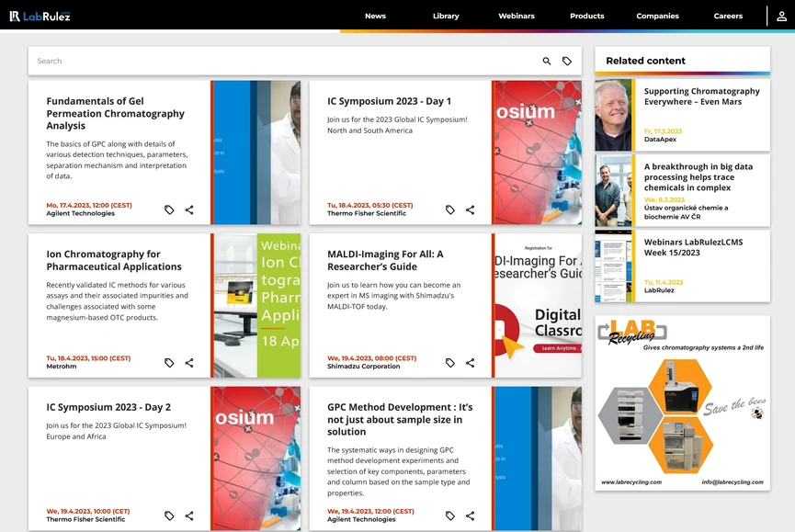Share the MALDI-Imaging For All webinar
The height and width of the screenshot is (532, 795).
[x=470, y=363]
